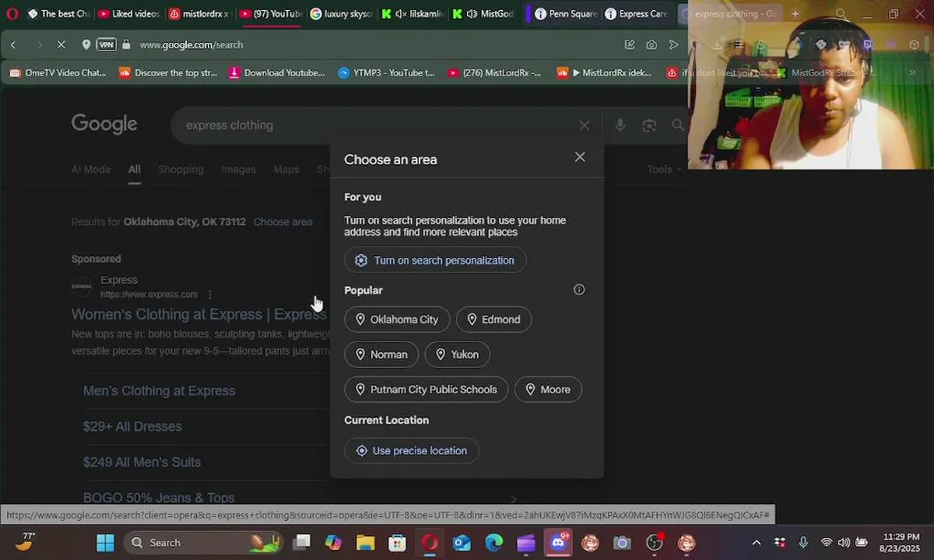Image resolution: width=934 pixels, height=560 pixels.
Task: Select the All results tab
Action: (135, 170)
